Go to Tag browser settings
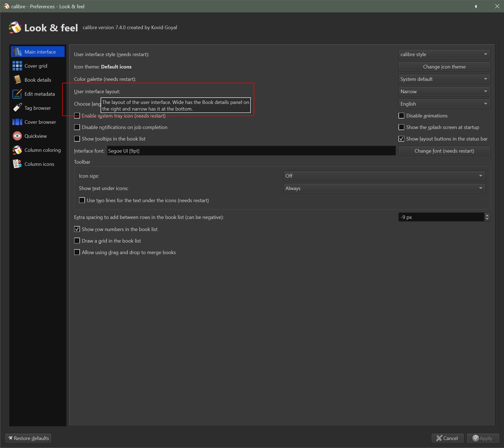Image resolution: width=504 pixels, height=448 pixels. (x=38, y=108)
